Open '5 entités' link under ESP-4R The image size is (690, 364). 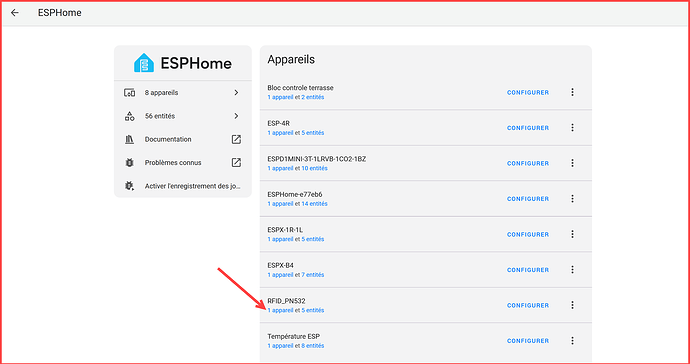(x=313, y=133)
